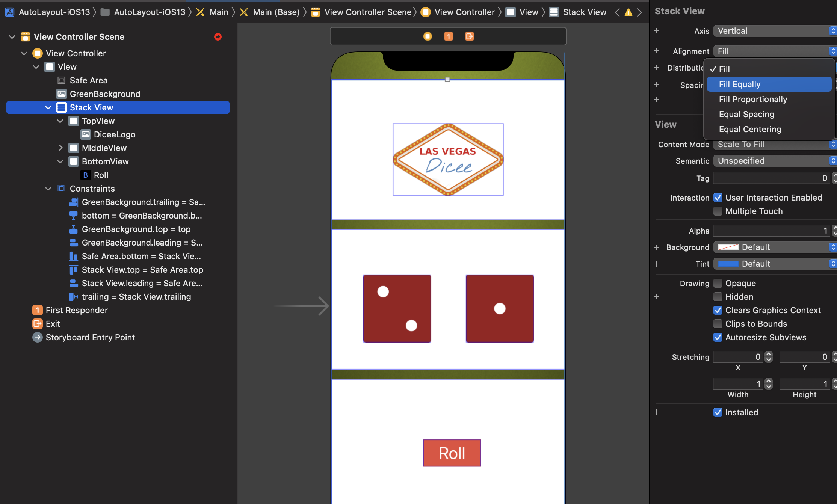The width and height of the screenshot is (837, 504).
Task: Go back using jump bar left arrow
Action: coord(617,12)
